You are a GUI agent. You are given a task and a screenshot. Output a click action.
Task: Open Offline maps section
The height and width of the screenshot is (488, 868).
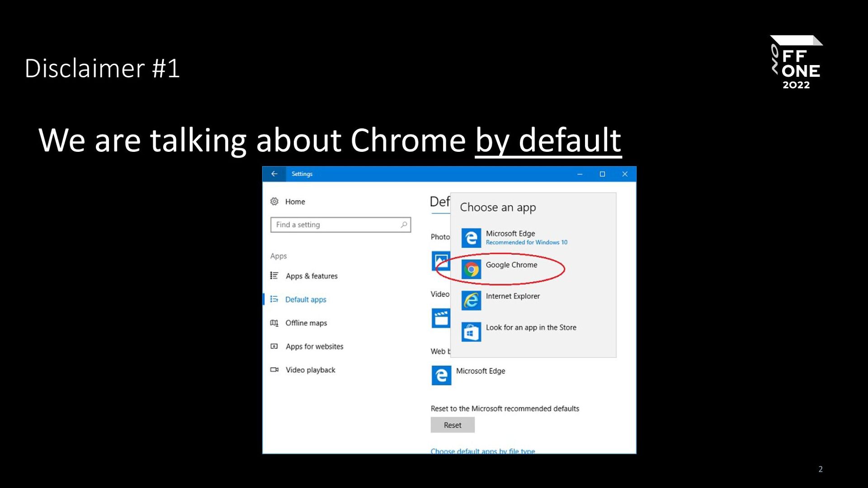pos(306,323)
